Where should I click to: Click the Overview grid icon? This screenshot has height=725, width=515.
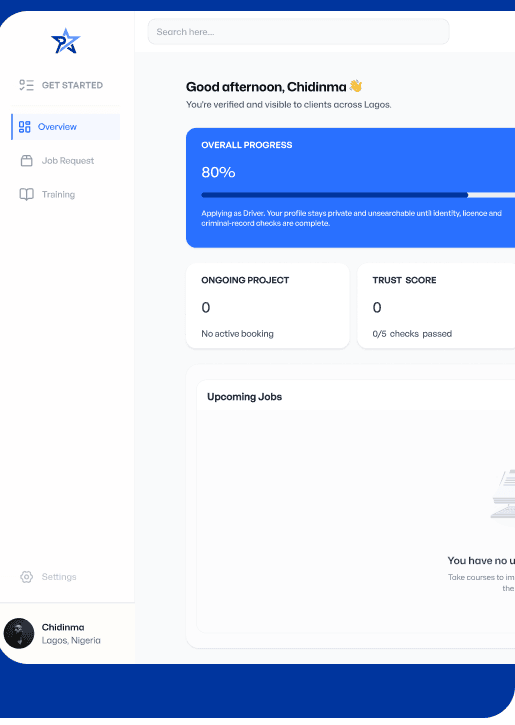[x=25, y=127]
